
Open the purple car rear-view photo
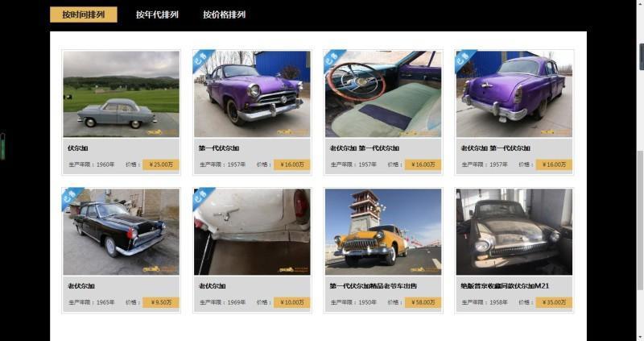[514, 94]
